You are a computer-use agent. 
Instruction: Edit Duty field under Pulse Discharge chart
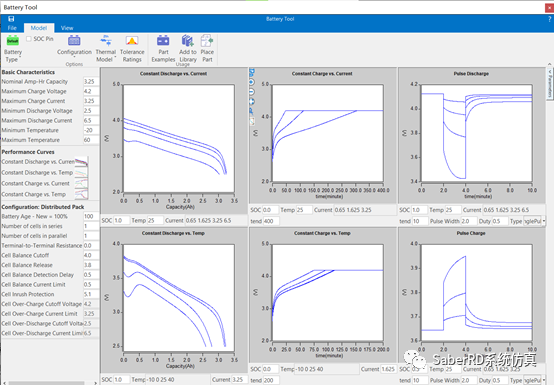tap(500, 221)
